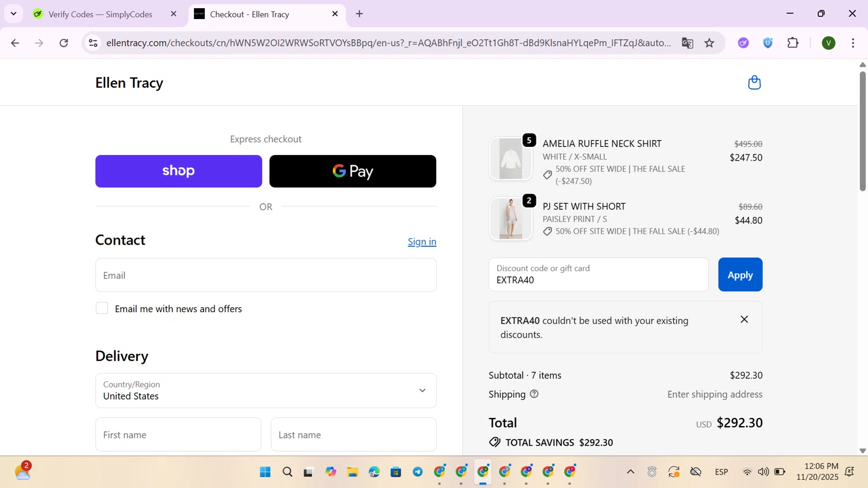Pay with the Google Pay button
The height and width of the screenshot is (488, 868).
coord(352,171)
